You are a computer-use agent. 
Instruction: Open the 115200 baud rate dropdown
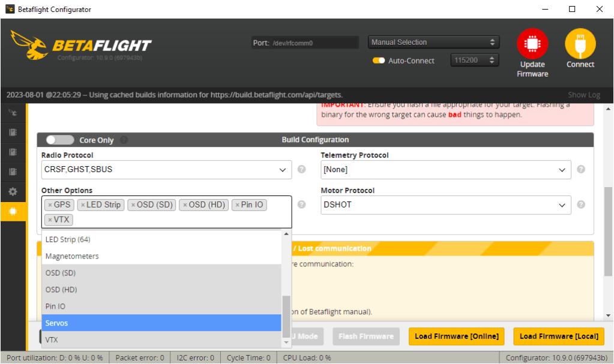474,61
